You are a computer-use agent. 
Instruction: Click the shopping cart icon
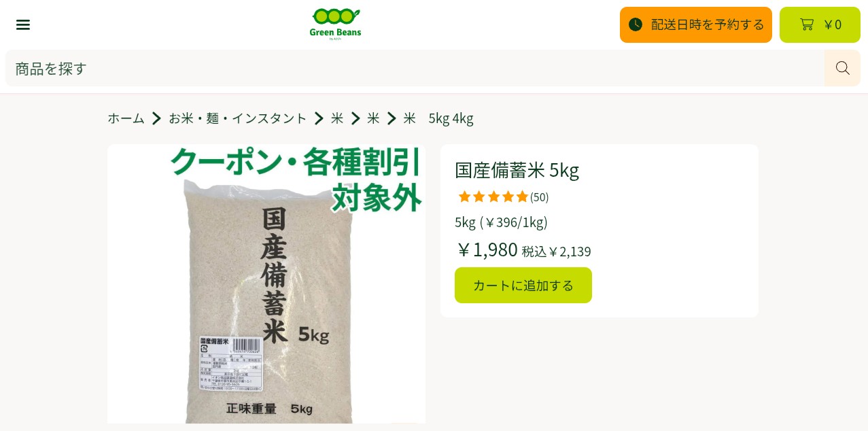[807, 24]
